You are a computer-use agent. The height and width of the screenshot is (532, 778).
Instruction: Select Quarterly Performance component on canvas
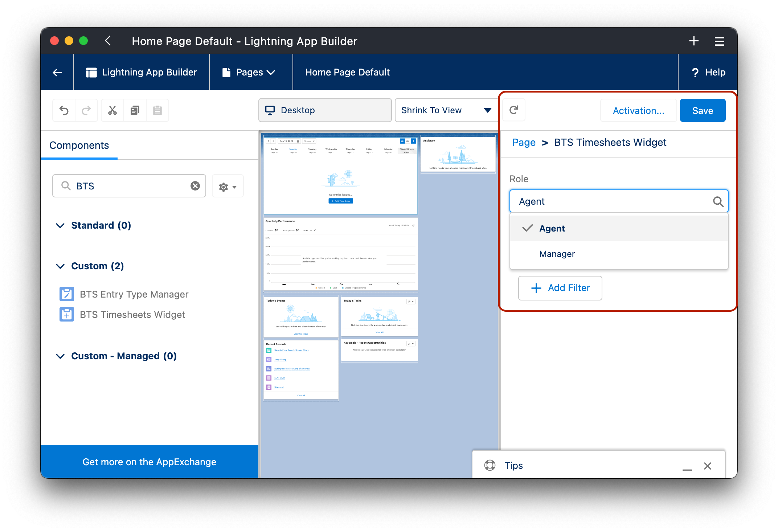340,254
